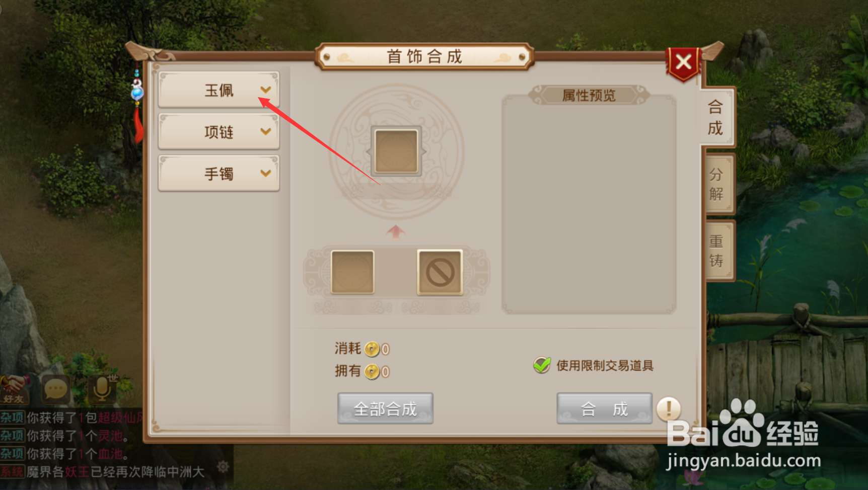This screenshot has height=490, width=868.
Task: Click the gold coin beside 拥有
Action: pyautogui.click(x=372, y=372)
